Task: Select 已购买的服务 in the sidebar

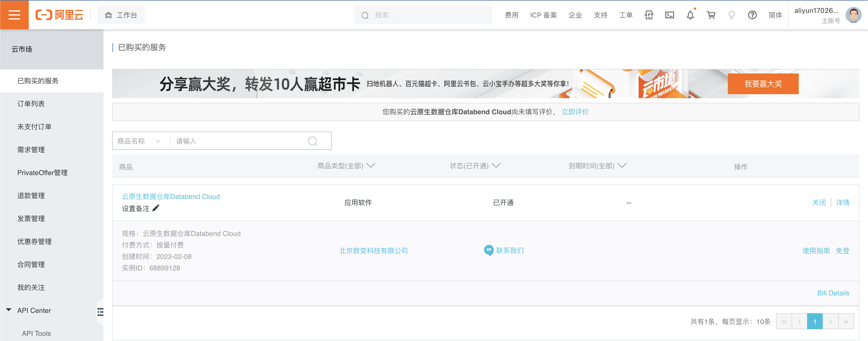Action: click(51, 81)
